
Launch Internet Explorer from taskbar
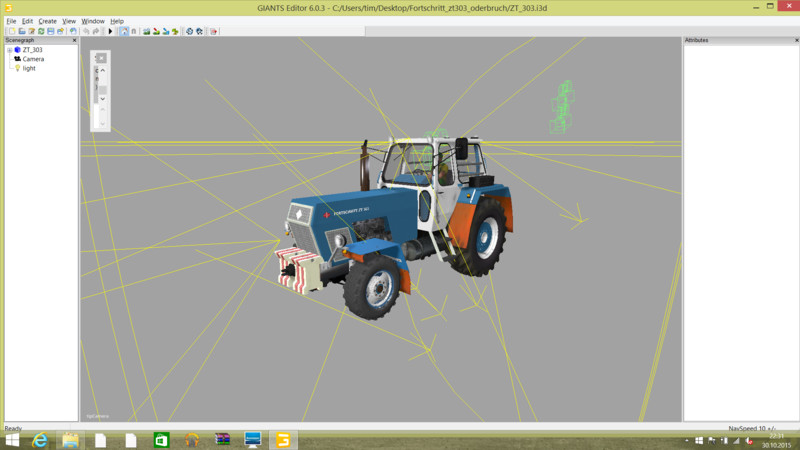coord(40,440)
